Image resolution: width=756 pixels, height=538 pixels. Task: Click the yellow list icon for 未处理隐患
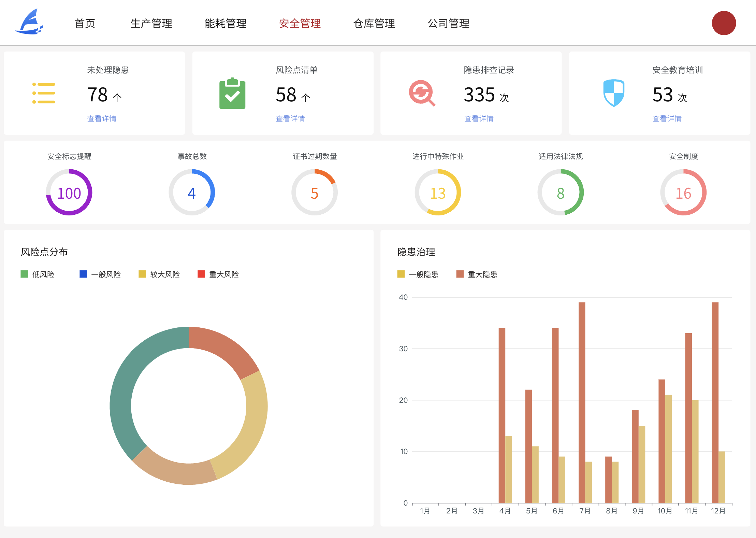pos(44,93)
